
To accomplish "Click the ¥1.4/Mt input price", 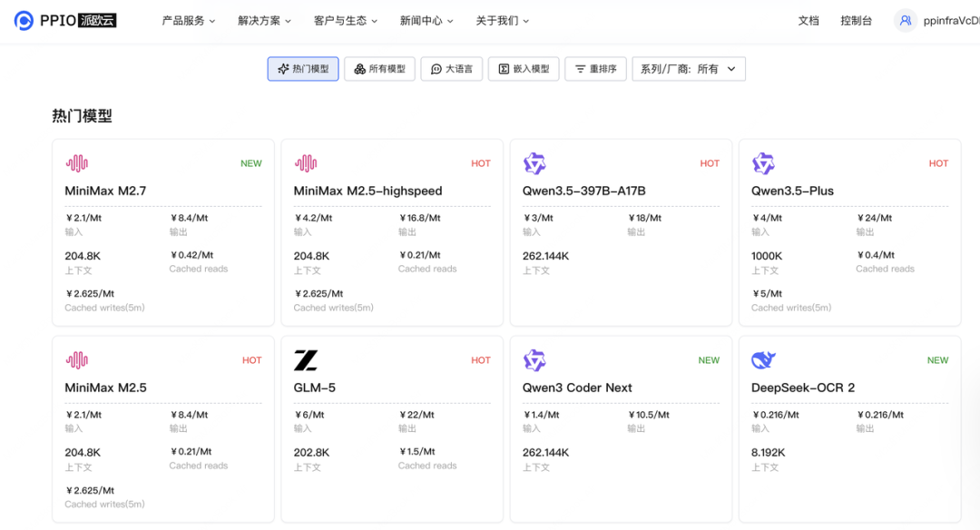I will [541, 415].
